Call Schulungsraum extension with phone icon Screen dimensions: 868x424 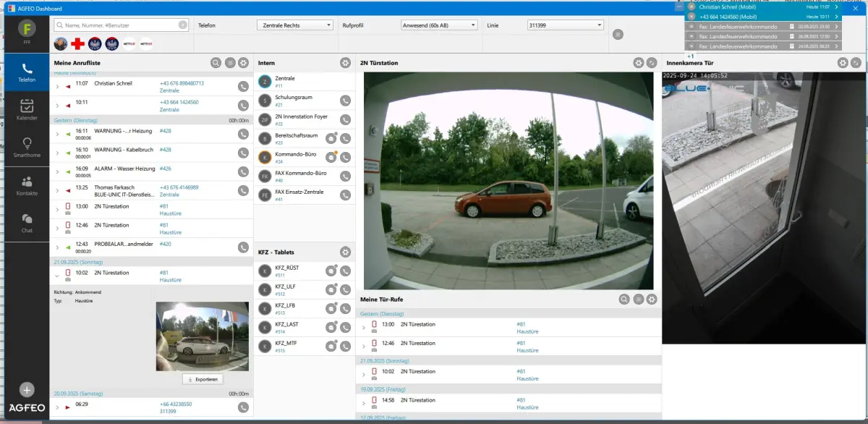click(345, 101)
